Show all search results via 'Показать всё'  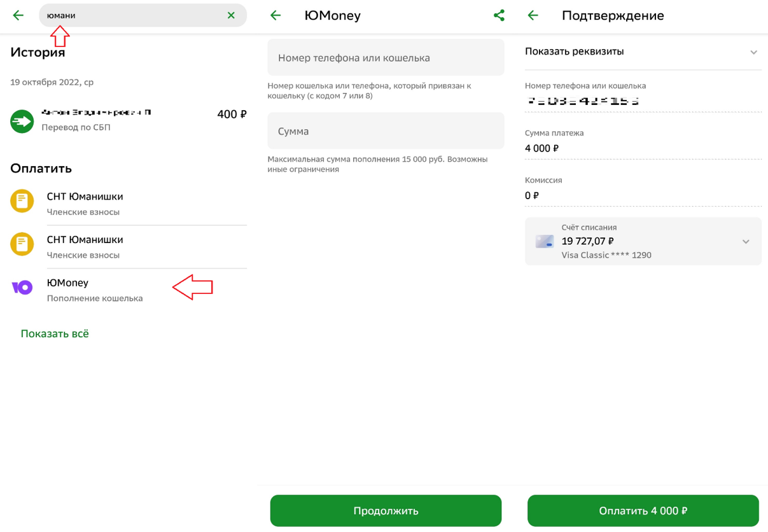(55, 333)
